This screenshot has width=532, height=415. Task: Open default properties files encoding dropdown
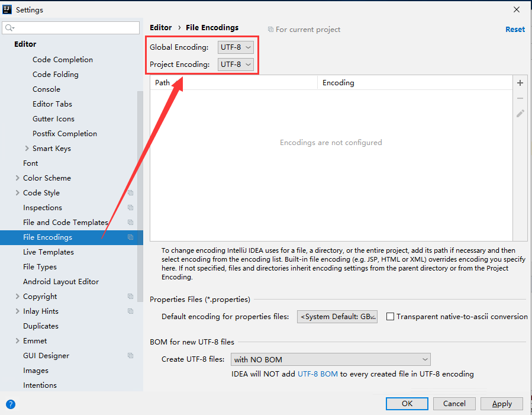[x=337, y=317]
